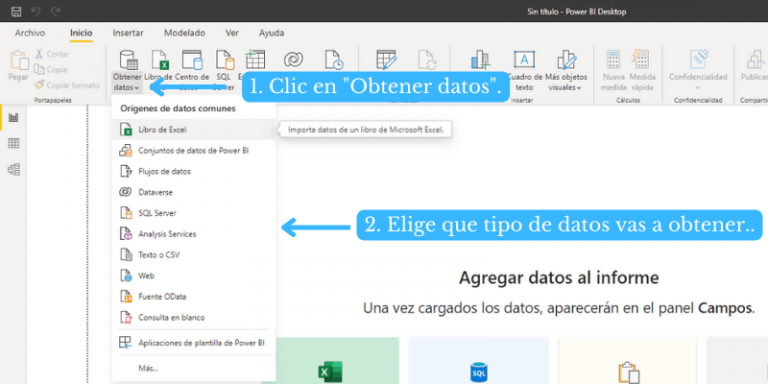The width and height of the screenshot is (768, 384).
Task: Select Consulta en blanco entry
Action: [194, 317]
